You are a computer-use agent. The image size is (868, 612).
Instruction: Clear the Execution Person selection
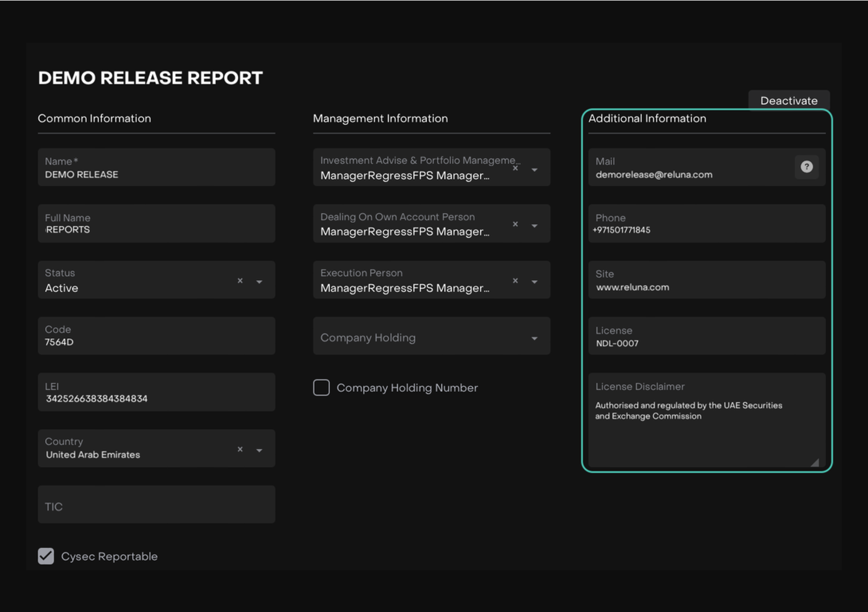click(515, 281)
